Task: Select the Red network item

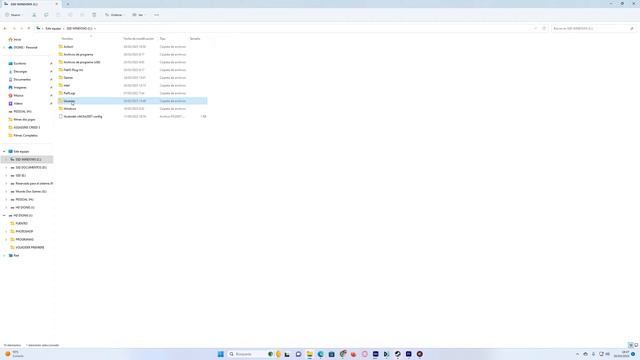Action: [x=16, y=256]
